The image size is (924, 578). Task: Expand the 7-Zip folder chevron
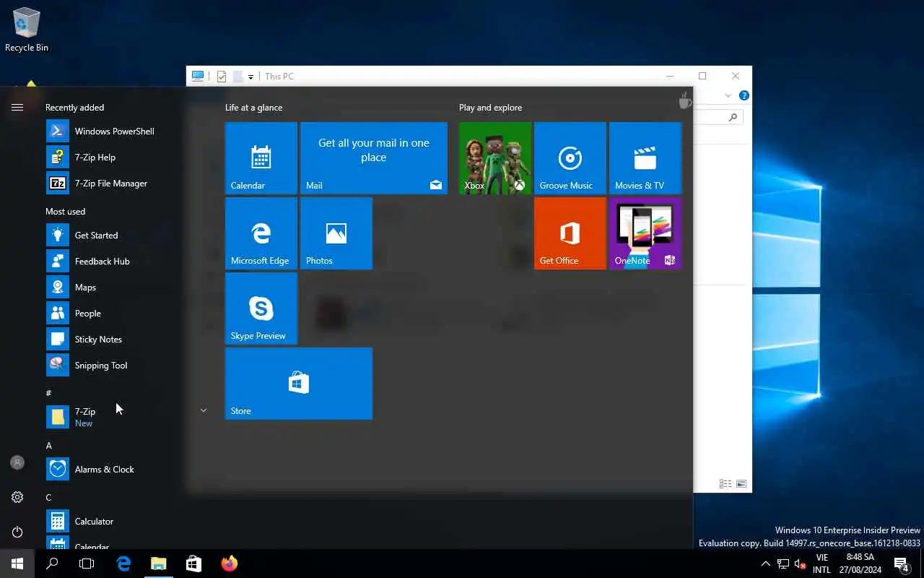pos(204,410)
